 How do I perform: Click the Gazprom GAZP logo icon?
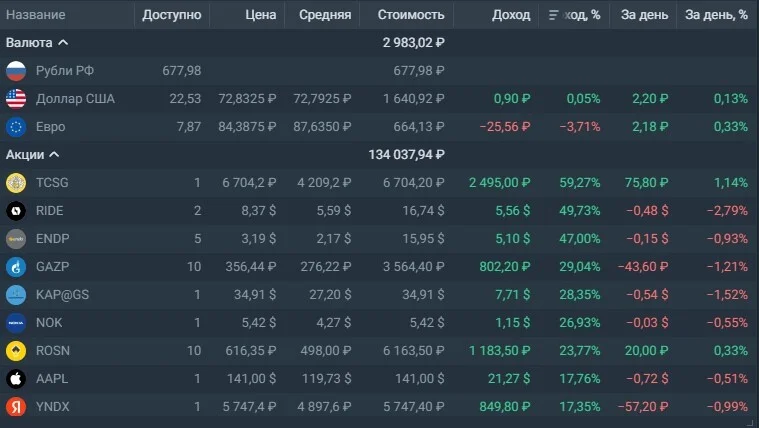(x=16, y=267)
